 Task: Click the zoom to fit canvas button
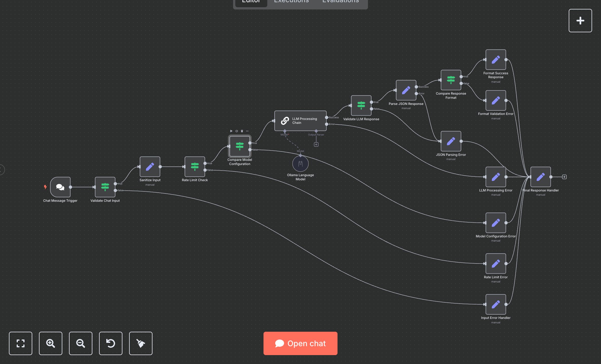(20, 343)
